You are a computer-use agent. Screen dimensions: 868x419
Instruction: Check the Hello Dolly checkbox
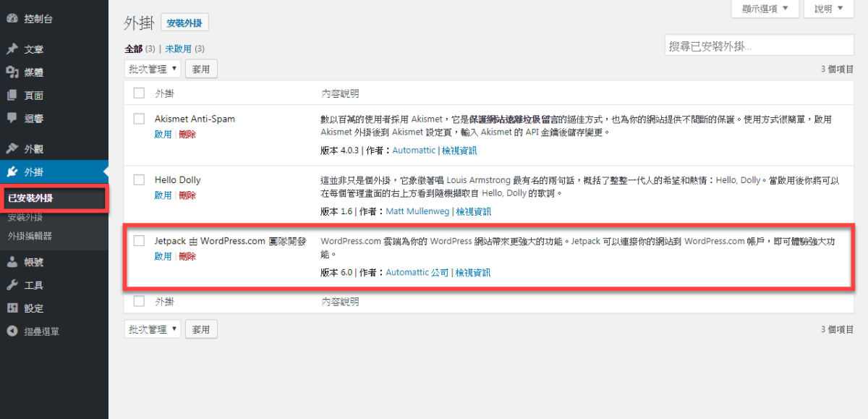click(139, 179)
